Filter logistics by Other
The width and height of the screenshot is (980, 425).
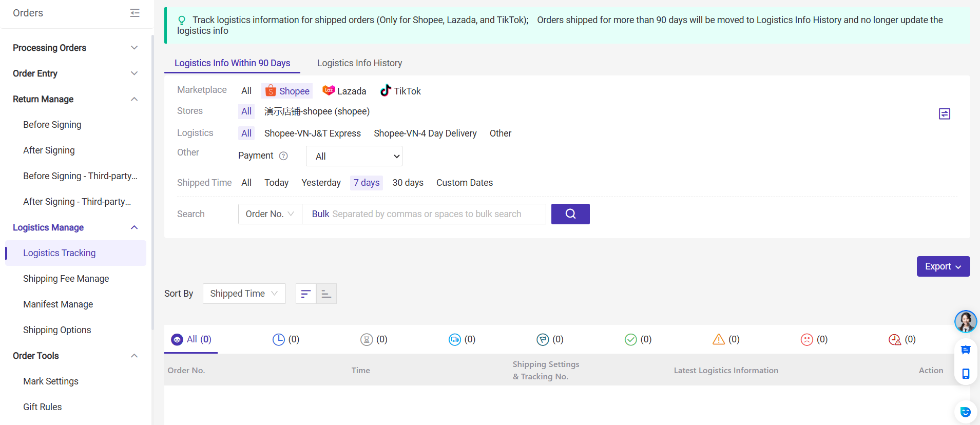(501, 133)
